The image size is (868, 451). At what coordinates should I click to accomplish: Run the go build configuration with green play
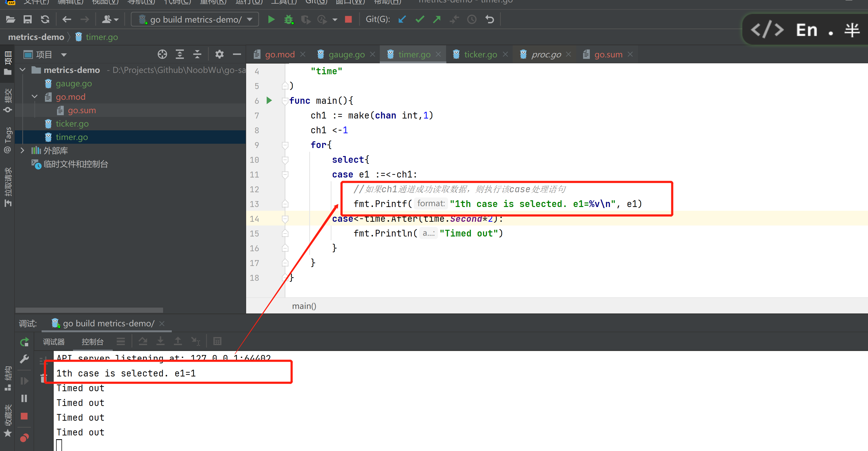click(271, 20)
